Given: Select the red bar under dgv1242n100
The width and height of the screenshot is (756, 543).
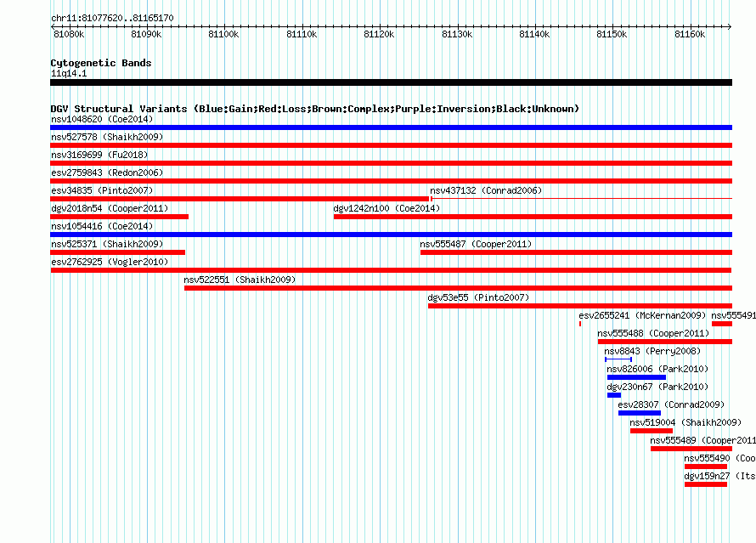Looking at the screenshot, I should (533, 217).
